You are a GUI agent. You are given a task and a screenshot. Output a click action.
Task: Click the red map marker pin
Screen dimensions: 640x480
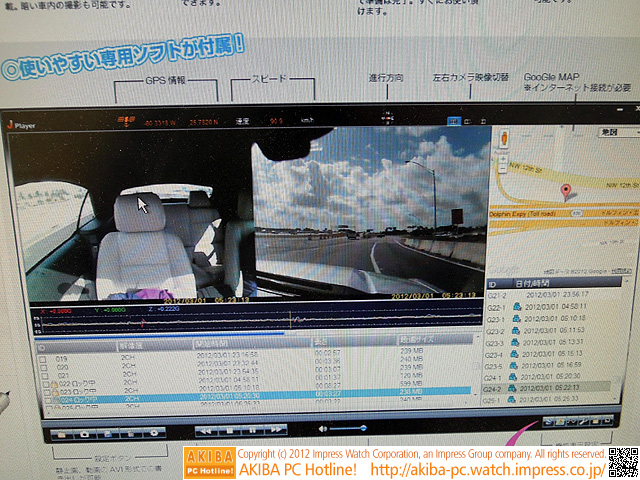pos(566,188)
